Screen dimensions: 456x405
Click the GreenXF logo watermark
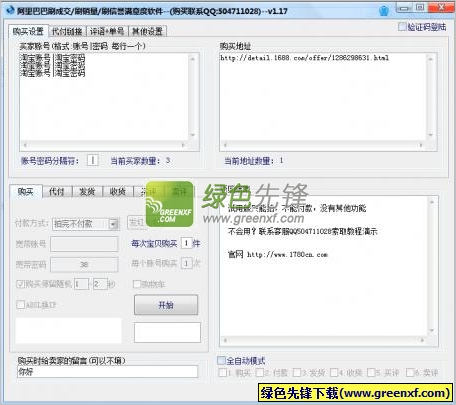pyautogui.click(x=170, y=204)
